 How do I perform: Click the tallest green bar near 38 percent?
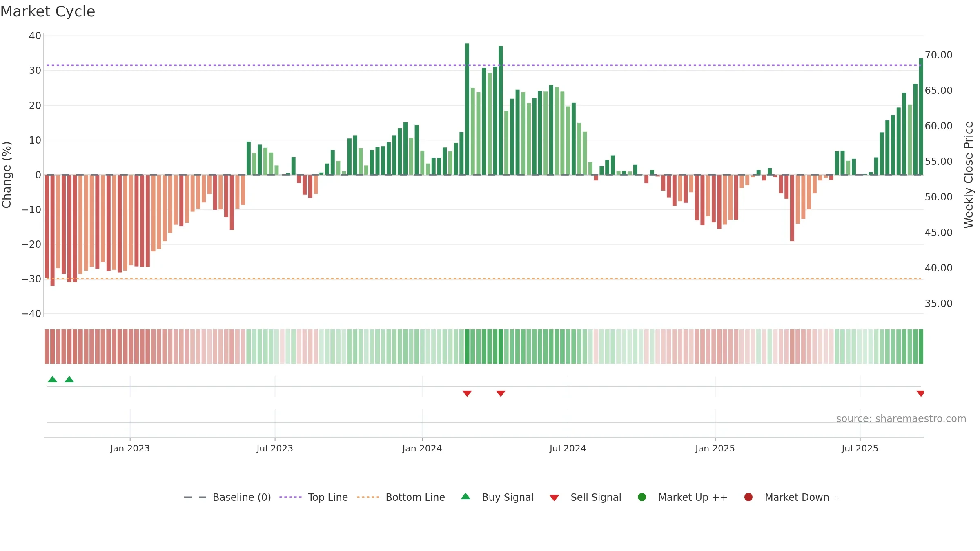pyautogui.click(x=467, y=109)
